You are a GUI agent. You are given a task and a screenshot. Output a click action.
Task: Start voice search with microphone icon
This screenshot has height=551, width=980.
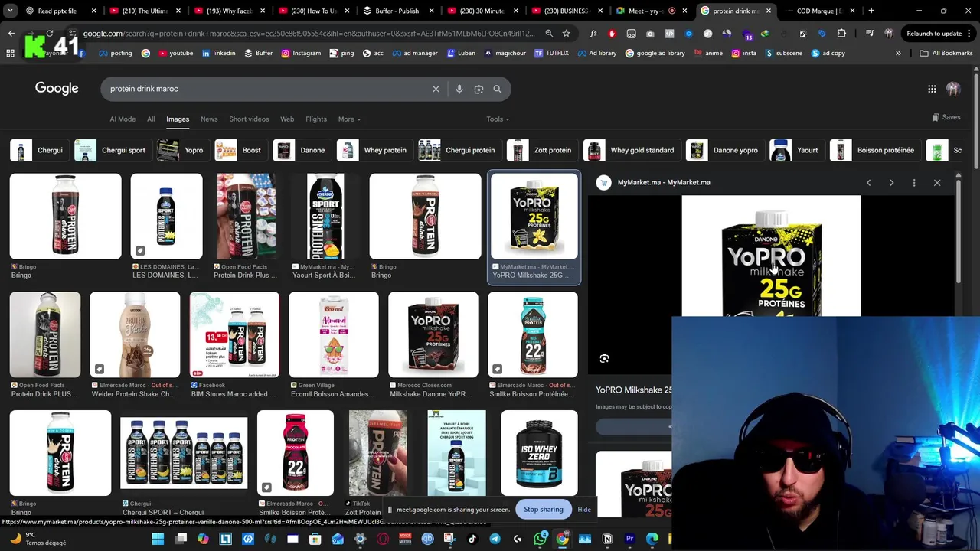[x=459, y=89]
